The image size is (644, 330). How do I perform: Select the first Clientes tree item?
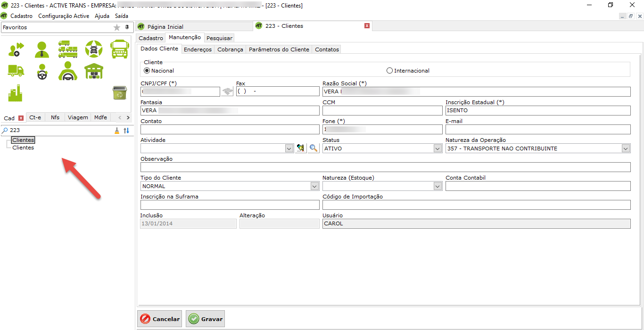(23, 140)
